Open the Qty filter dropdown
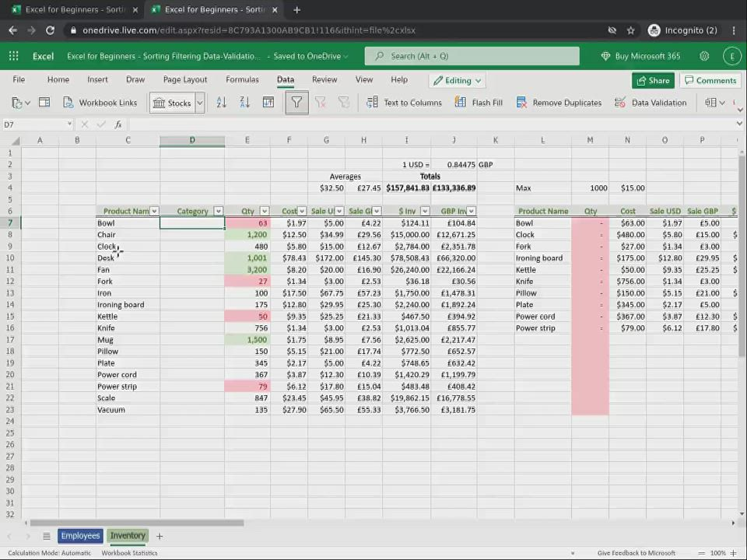 coord(265,211)
